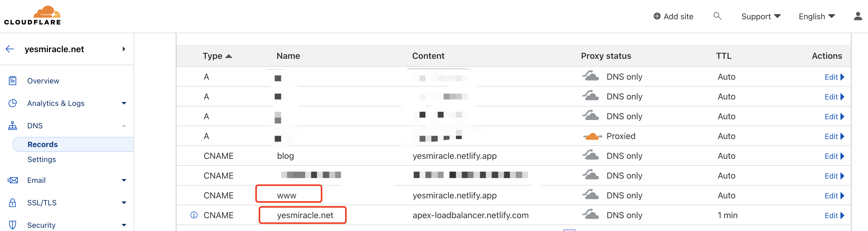The image size is (868, 231).
Task: Switch to the Settings page under DNS
Action: point(42,159)
